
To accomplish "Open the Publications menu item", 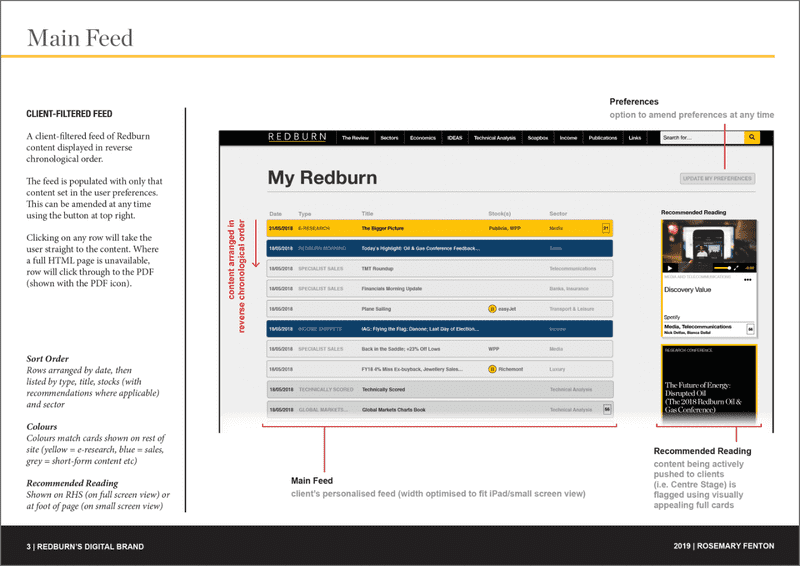I will [x=603, y=138].
